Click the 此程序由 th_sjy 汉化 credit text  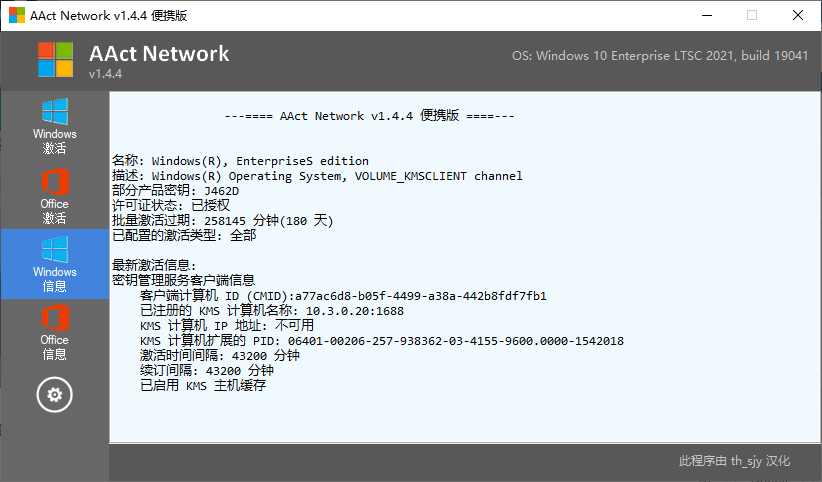tap(734, 461)
